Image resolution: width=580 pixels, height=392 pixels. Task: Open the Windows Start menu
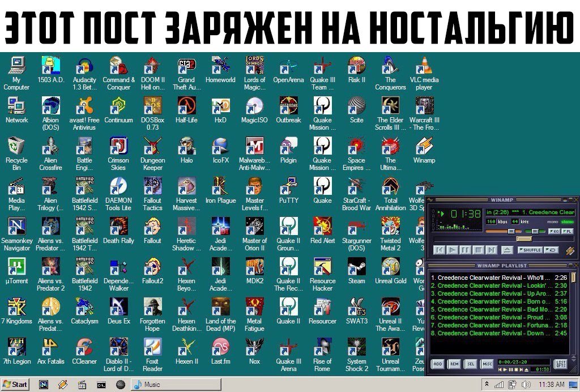pyautogui.click(x=15, y=384)
